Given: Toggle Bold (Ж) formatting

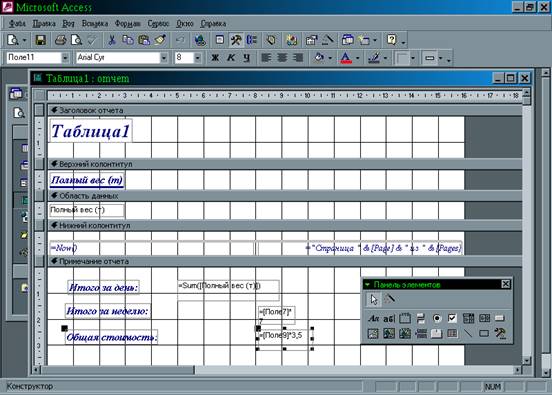Looking at the screenshot, I should [x=215, y=58].
